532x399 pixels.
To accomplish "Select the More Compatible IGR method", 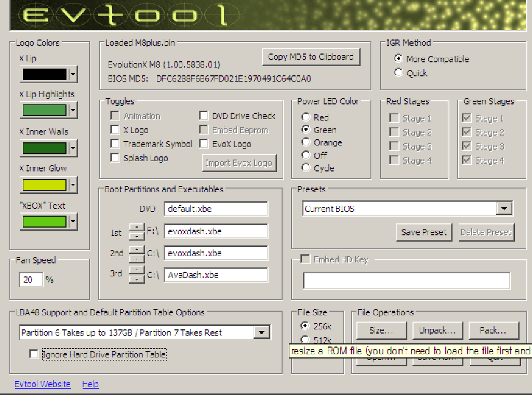I will point(398,58).
